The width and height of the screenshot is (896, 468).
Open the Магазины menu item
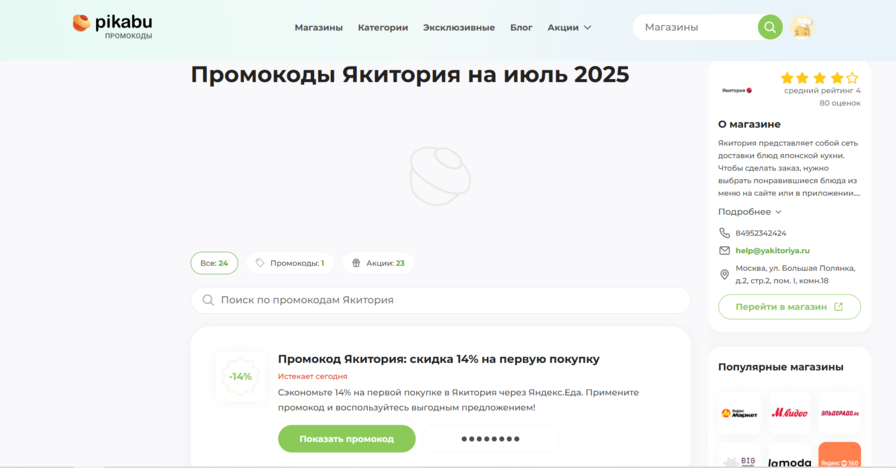click(318, 27)
